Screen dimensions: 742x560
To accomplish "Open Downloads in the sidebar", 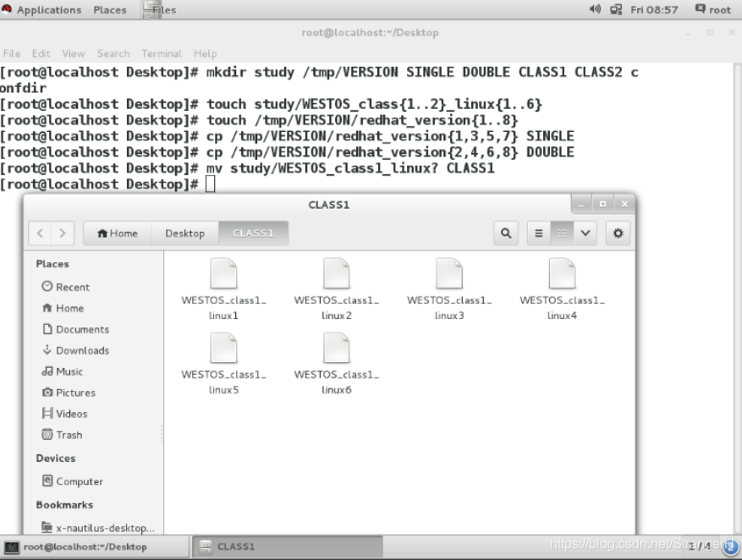I will [75, 350].
